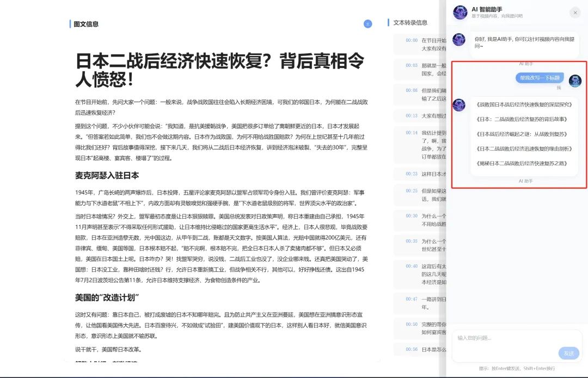Click the AI 智能助手 header avatar
The width and height of the screenshot is (588, 378).
[x=460, y=13]
